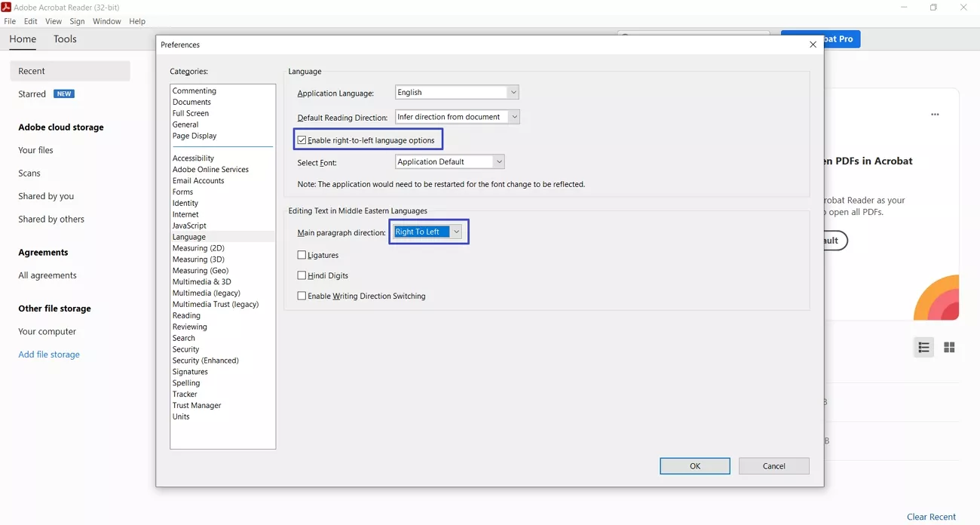Image resolution: width=980 pixels, height=525 pixels.
Task: Cancel the Preferences dialog
Action: point(773,465)
